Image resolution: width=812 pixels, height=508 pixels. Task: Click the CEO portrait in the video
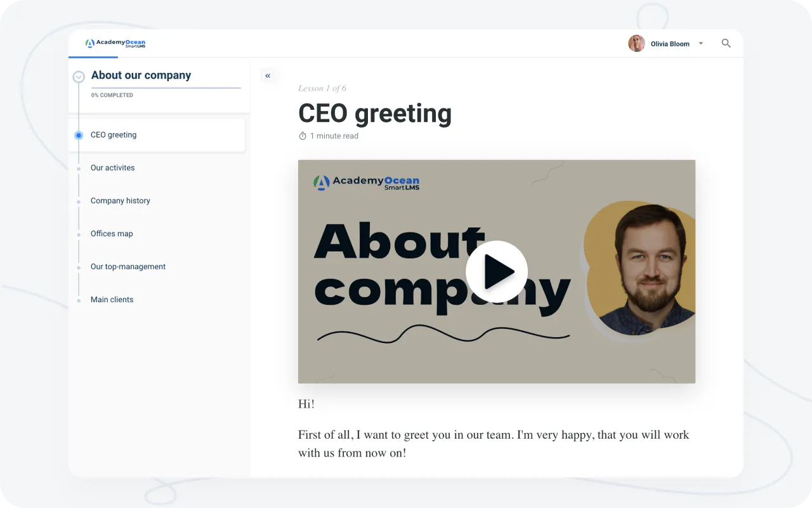coord(640,269)
